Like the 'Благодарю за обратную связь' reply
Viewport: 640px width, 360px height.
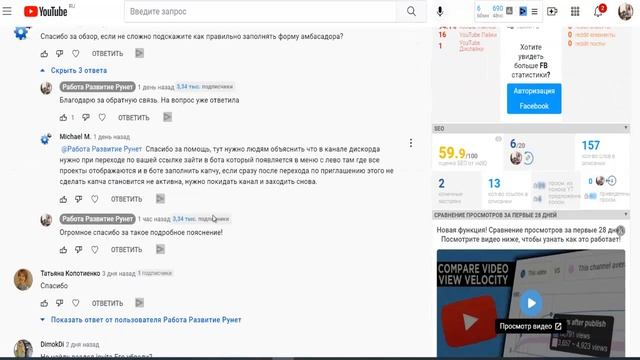[63, 118]
